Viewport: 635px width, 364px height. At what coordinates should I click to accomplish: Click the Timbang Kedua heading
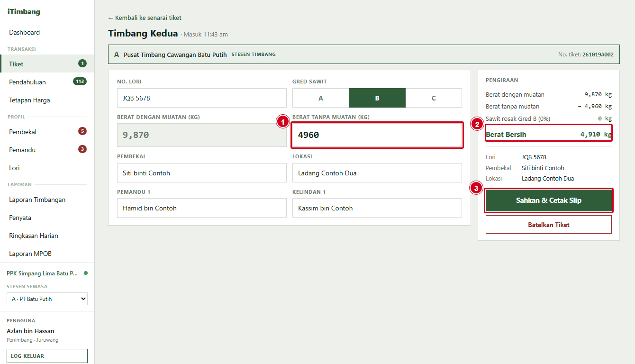click(143, 34)
